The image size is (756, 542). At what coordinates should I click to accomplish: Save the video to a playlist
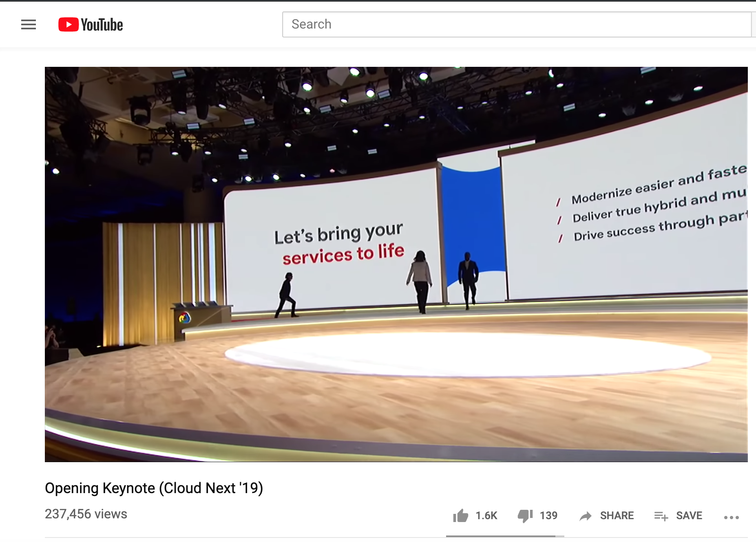tap(678, 516)
